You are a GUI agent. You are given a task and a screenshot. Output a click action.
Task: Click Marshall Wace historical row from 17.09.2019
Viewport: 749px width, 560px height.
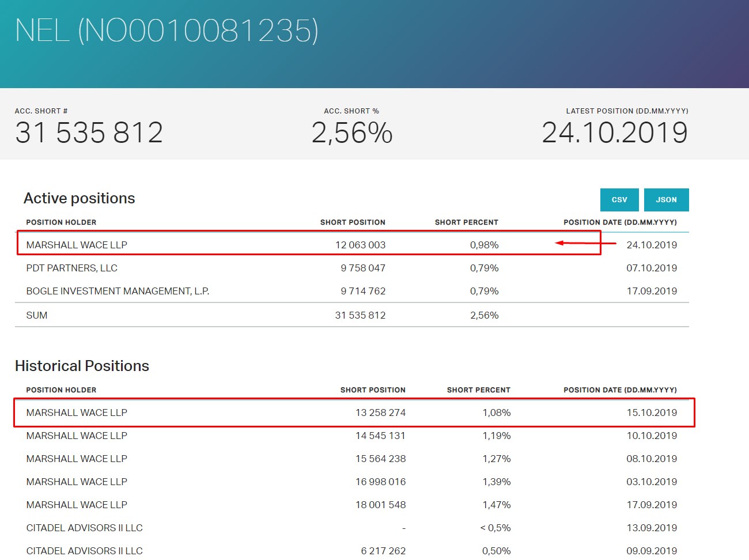[x=77, y=505]
